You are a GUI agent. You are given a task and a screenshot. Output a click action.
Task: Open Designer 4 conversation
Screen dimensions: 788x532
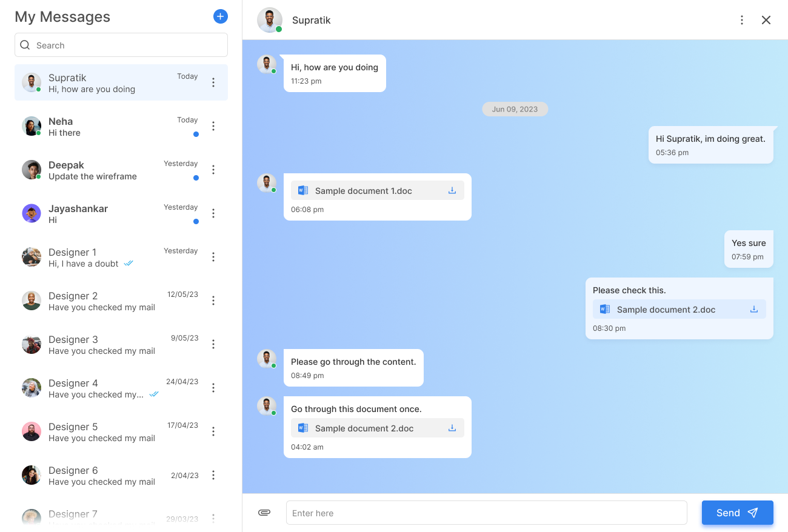coord(121,388)
